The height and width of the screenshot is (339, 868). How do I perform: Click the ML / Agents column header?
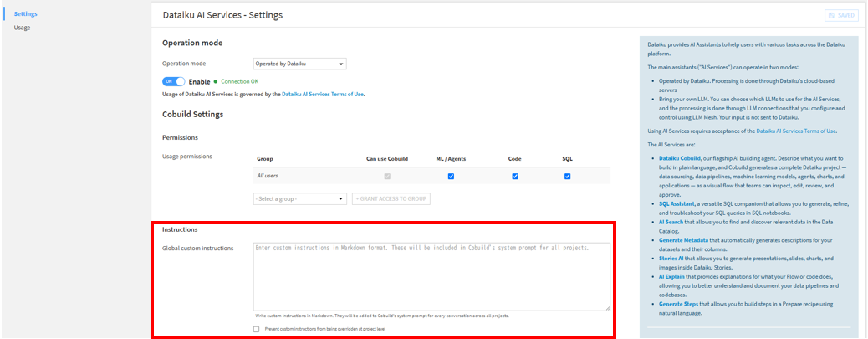pos(451,159)
